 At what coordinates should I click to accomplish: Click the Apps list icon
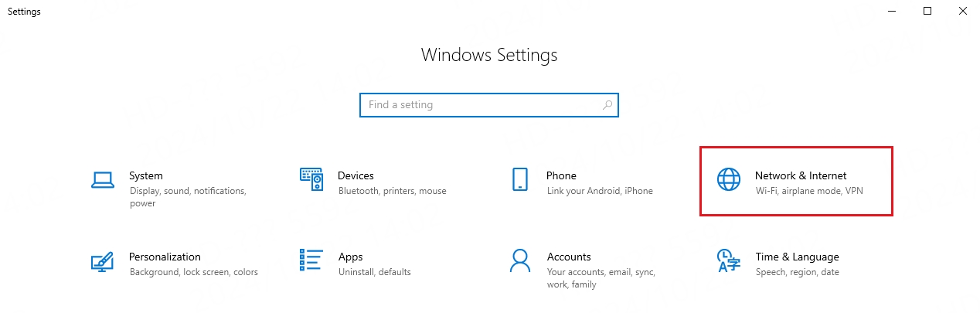(x=311, y=260)
